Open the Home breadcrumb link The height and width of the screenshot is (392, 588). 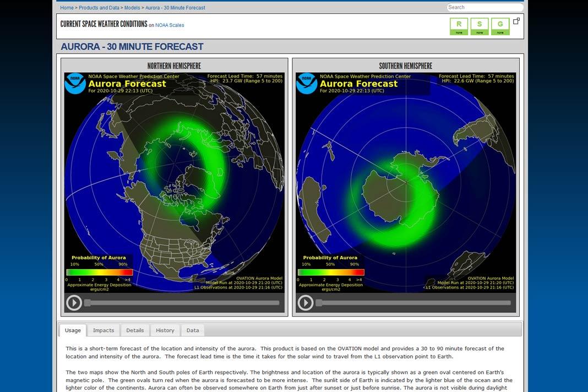(x=67, y=8)
